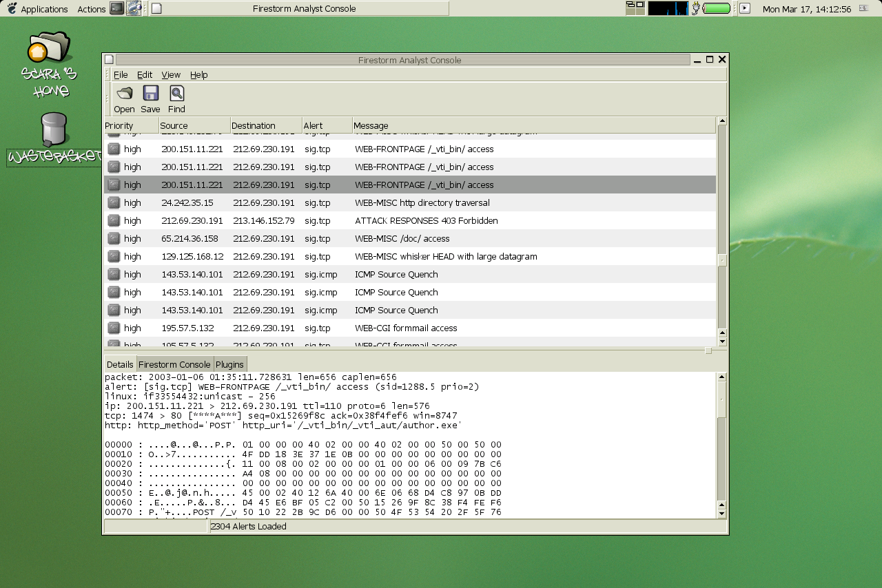Image resolution: width=882 pixels, height=588 pixels.
Task: Open the Help menu
Action: pyautogui.click(x=198, y=74)
